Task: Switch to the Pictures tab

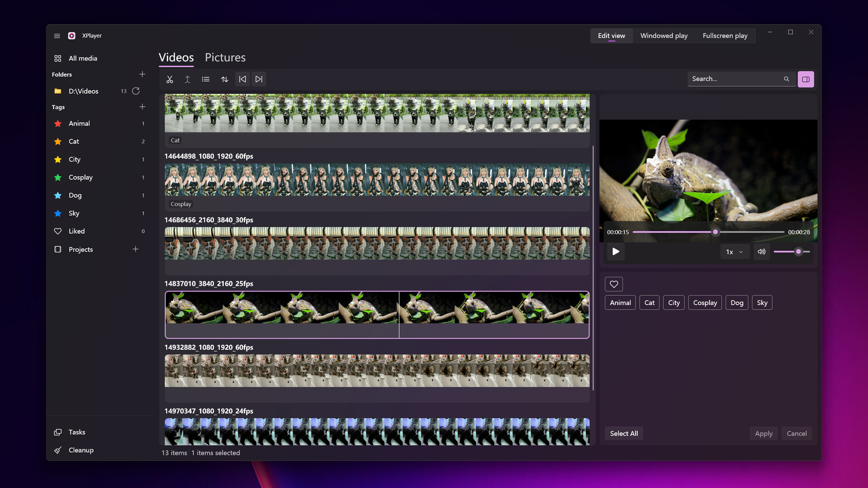Action: 225,57
